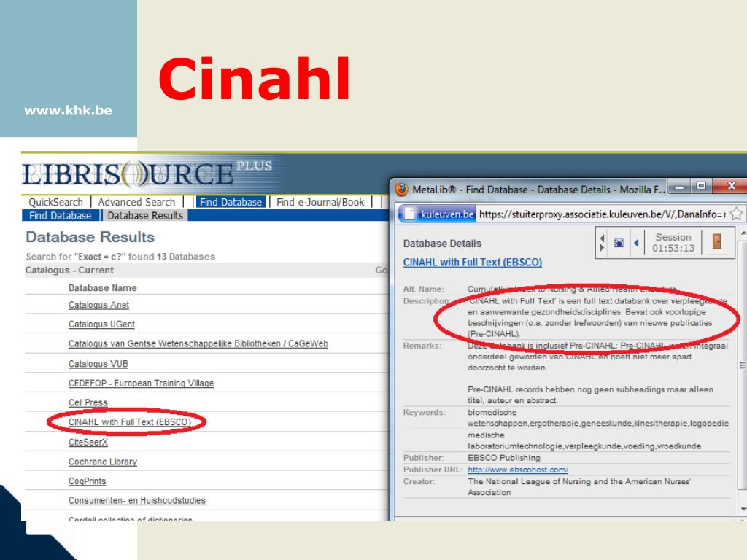The height and width of the screenshot is (560, 747).
Task: Open CINAHL with Full Text (EBSCO) result
Action: coord(129,422)
